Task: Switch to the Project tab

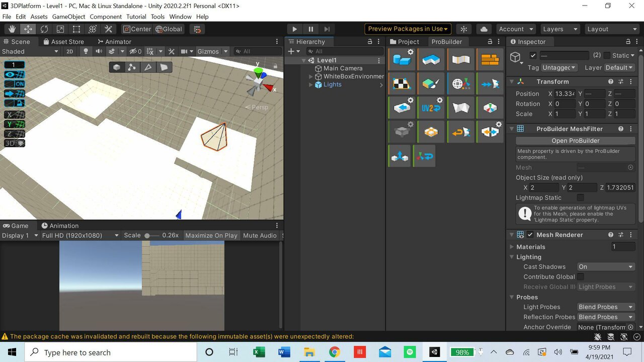Action: click(x=405, y=42)
